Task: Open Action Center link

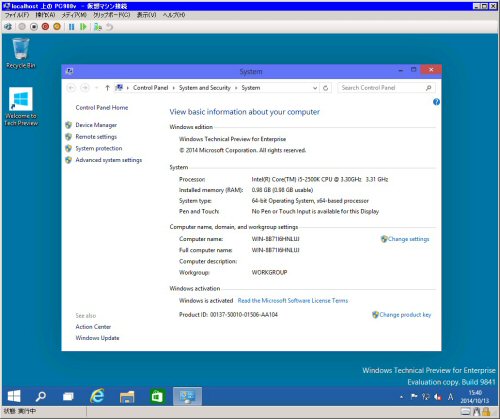Action: click(x=93, y=327)
